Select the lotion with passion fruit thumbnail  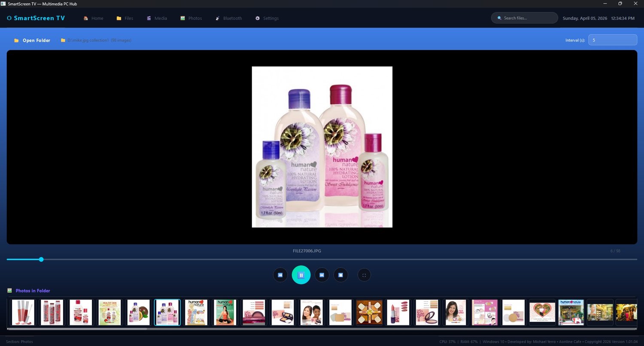pos(139,312)
